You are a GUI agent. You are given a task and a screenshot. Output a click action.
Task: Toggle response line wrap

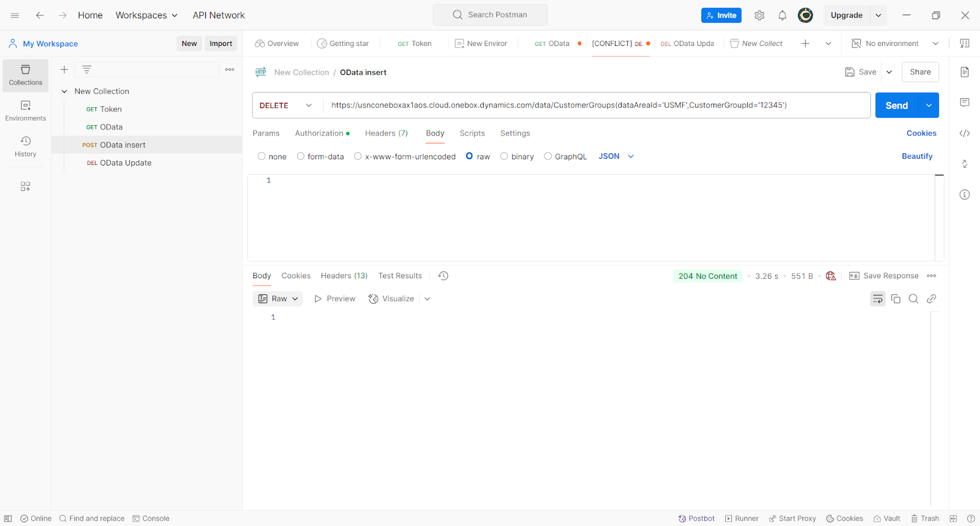[878, 299]
